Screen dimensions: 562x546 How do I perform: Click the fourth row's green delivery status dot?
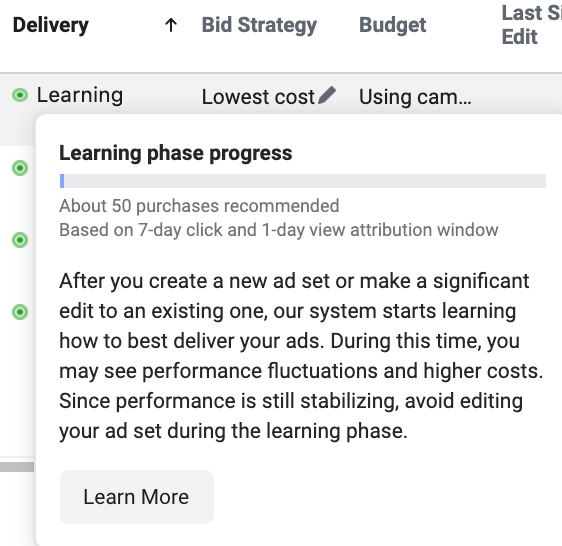(20, 312)
